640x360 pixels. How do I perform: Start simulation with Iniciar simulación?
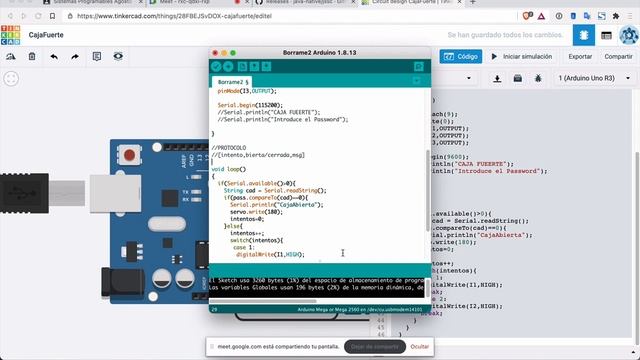click(x=522, y=56)
